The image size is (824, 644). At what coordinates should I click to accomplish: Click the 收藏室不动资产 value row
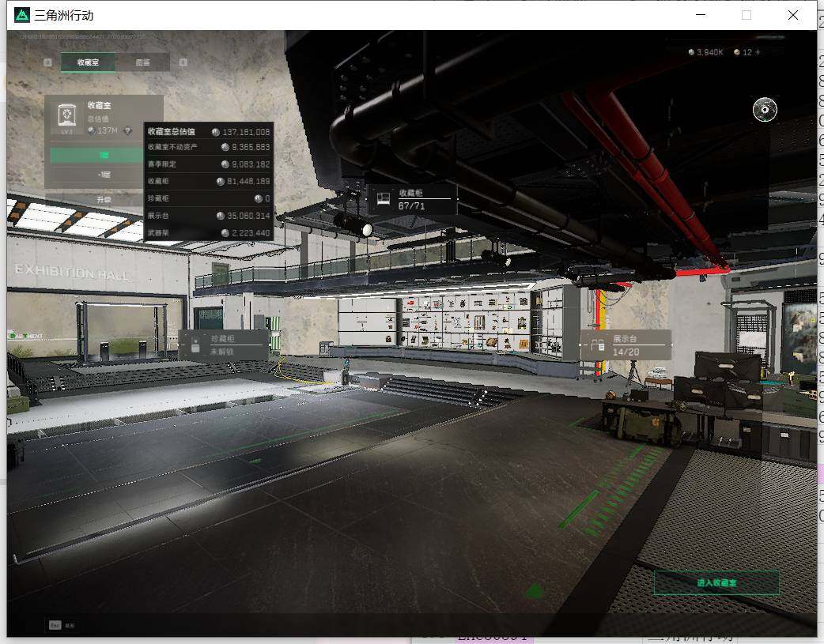point(209,147)
